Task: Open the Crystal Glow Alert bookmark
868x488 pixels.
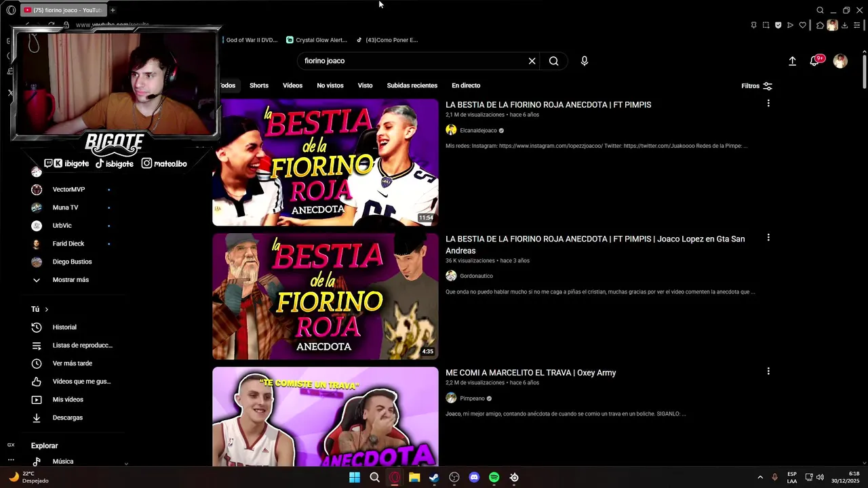Action: (x=317, y=40)
